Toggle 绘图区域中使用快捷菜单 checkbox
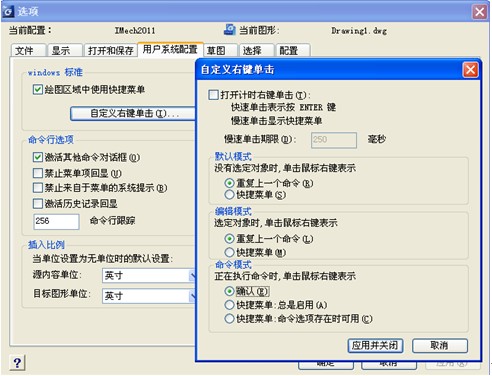 pyautogui.click(x=38, y=89)
